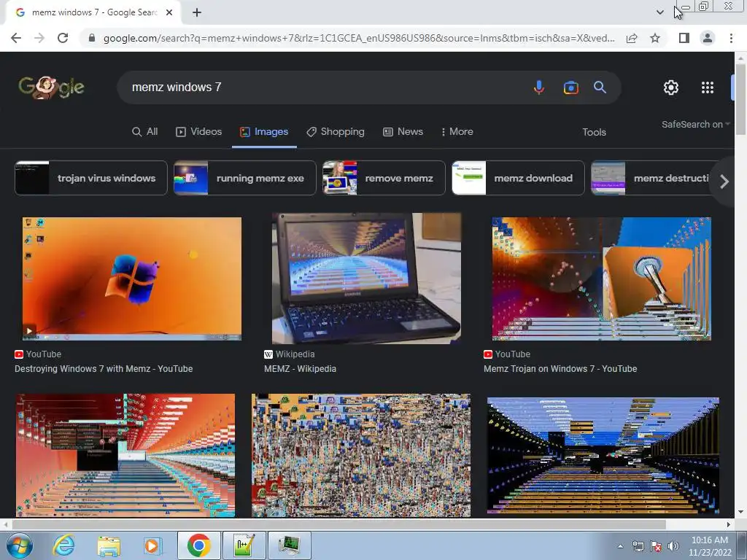Image resolution: width=747 pixels, height=560 pixels.
Task: Reload the current page
Action: click(x=63, y=38)
